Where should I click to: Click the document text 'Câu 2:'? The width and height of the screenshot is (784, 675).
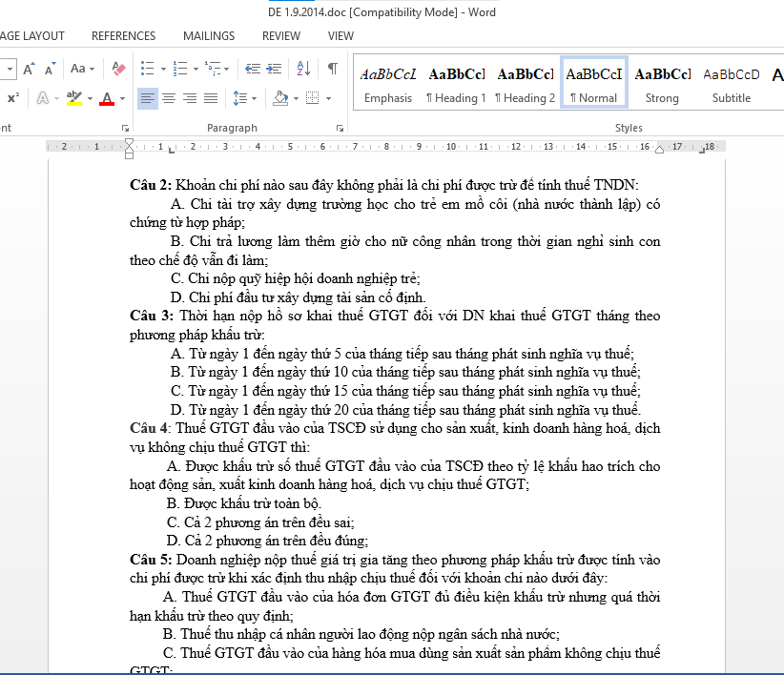pos(151,185)
